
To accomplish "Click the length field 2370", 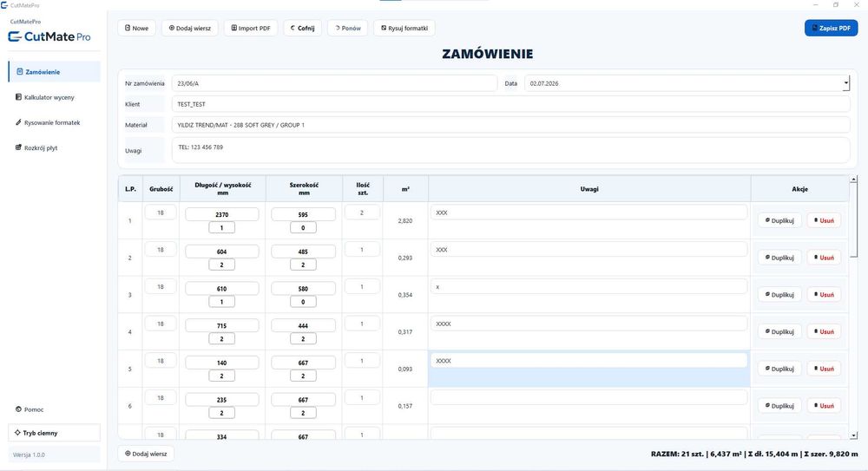I will tap(222, 214).
